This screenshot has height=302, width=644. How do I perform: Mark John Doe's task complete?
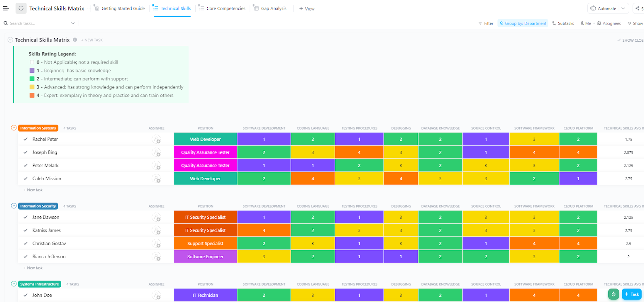25,295
